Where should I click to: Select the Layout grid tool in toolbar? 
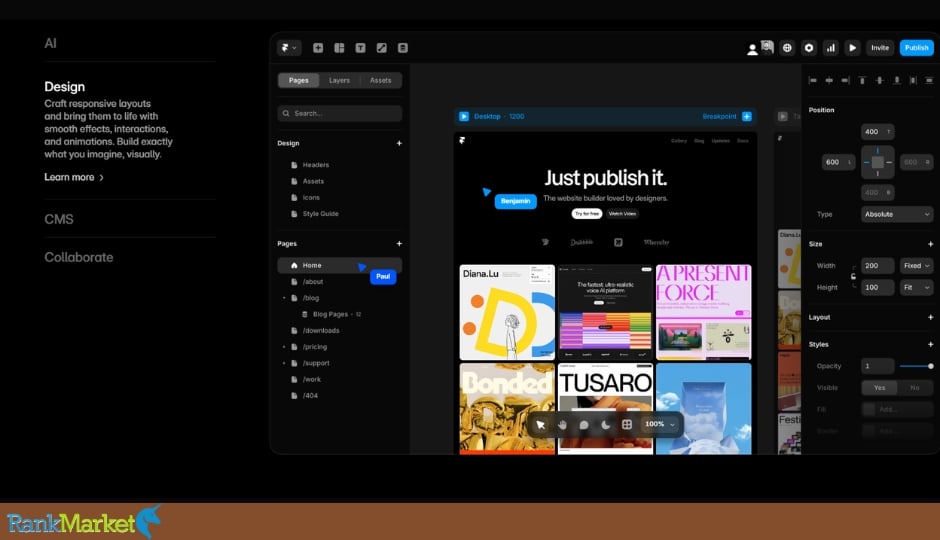click(x=339, y=48)
